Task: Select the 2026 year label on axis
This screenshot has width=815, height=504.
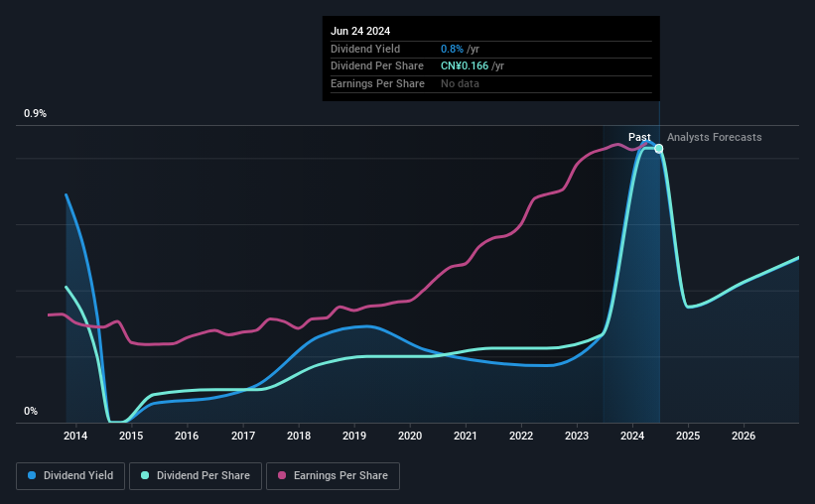Action: click(744, 436)
